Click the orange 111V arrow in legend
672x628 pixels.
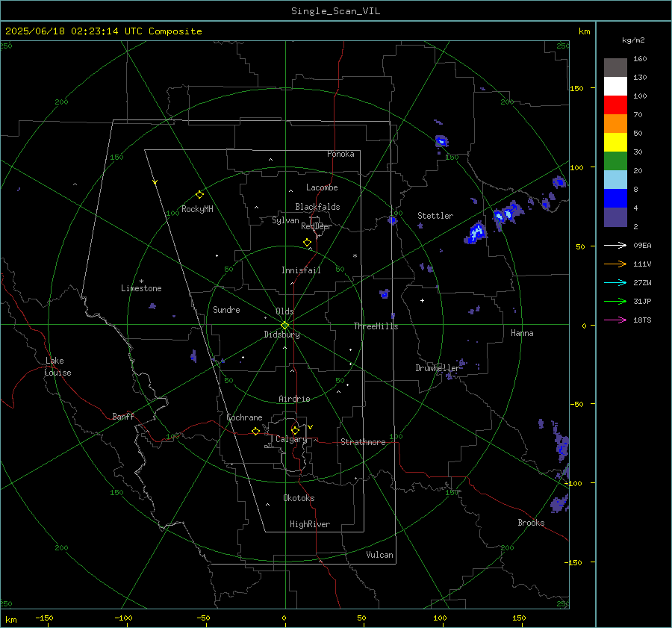click(615, 264)
